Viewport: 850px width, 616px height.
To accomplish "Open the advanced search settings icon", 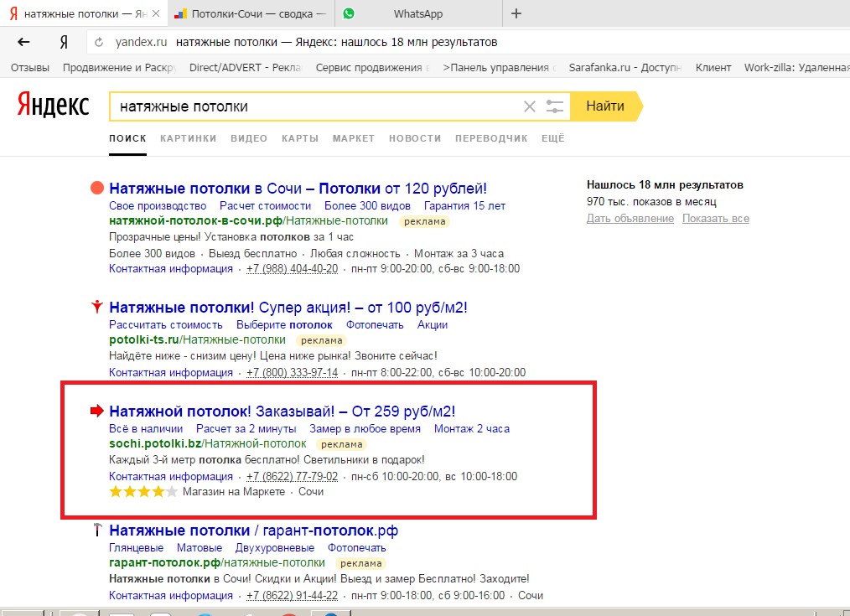I will [555, 106].
